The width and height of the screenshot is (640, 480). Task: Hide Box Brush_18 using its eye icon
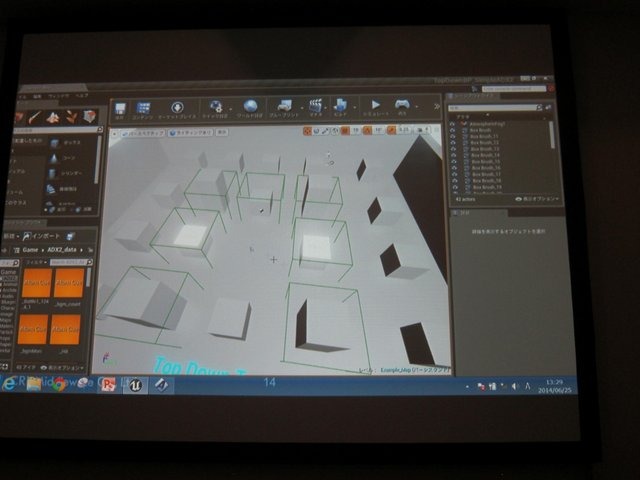pos(454,180)
